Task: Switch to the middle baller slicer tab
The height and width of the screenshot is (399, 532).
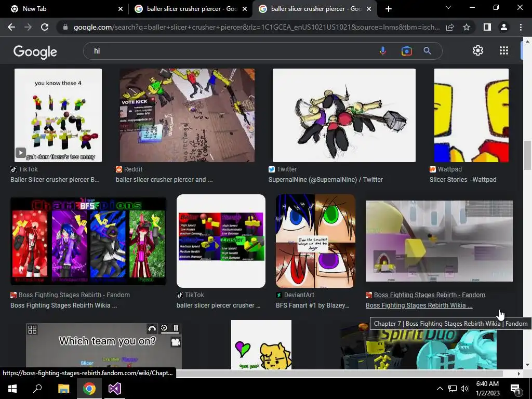Action: [x=191, y=9]
